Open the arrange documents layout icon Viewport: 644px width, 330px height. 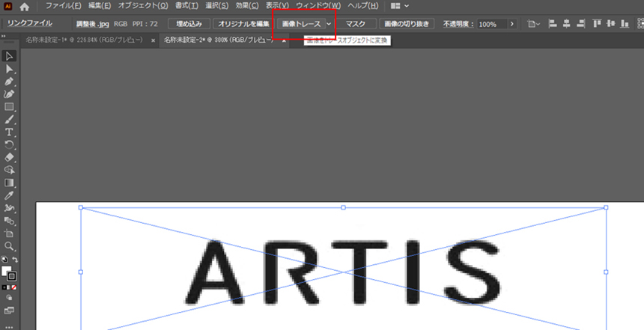pos(395,6)
